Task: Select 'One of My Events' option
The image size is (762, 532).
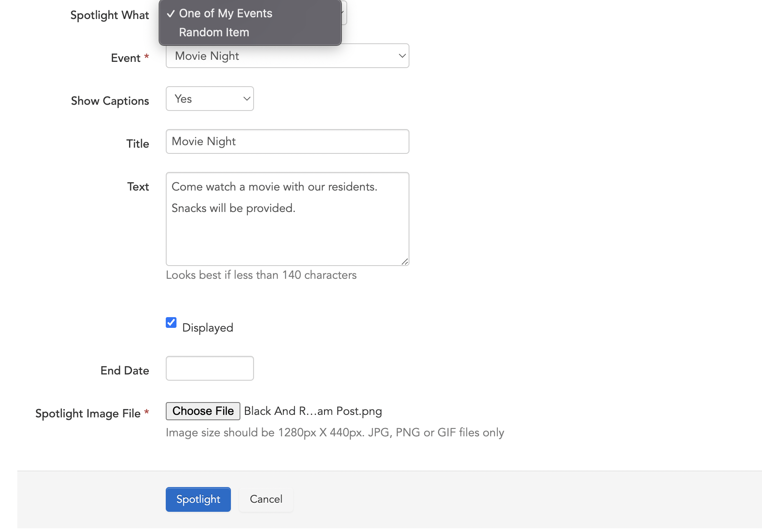Action: click(250, 14)
